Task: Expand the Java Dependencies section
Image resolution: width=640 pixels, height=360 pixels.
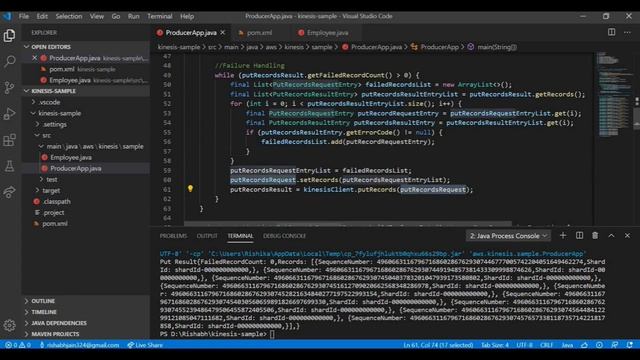Action: click(86, 323)
